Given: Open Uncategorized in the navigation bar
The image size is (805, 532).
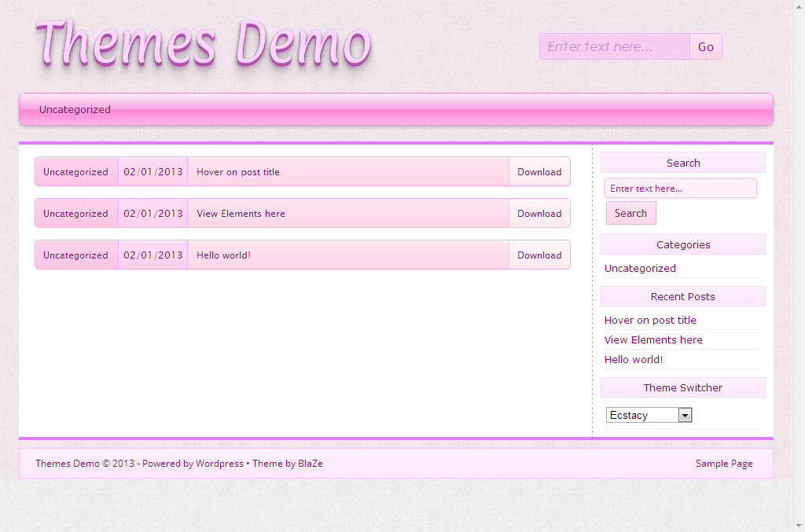Looking at the screenshot, I should coord(75,110).
